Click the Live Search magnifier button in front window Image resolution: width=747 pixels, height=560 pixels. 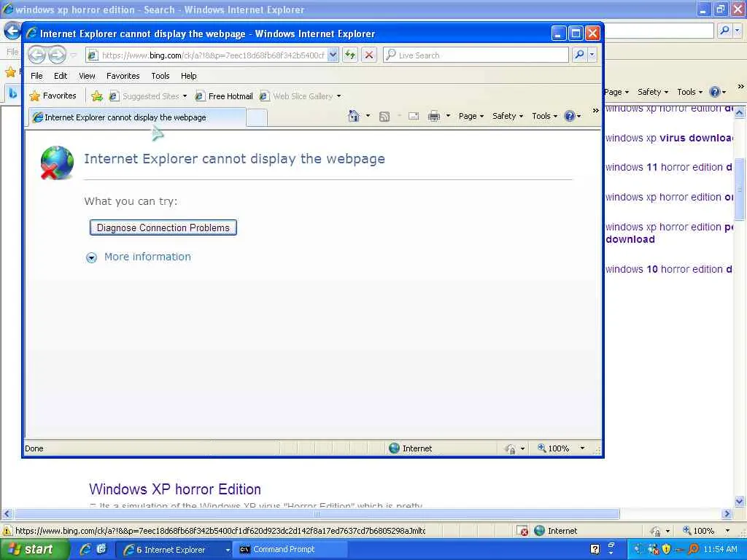579,55
